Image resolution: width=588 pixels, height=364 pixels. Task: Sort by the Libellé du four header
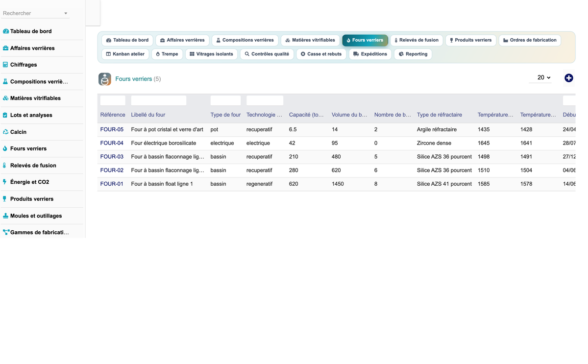coord(148,115)
